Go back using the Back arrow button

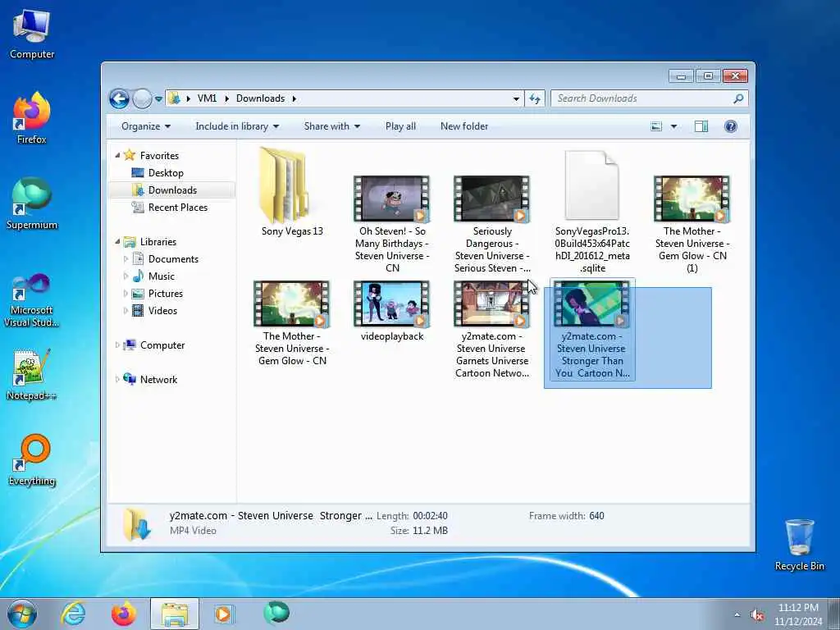[x=119, y=98]
